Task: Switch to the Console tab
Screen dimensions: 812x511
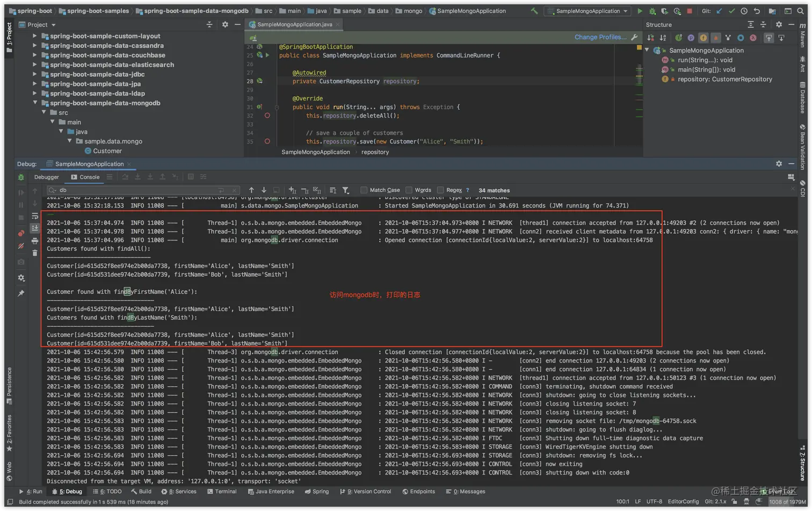Action: [x=85, y=177]
